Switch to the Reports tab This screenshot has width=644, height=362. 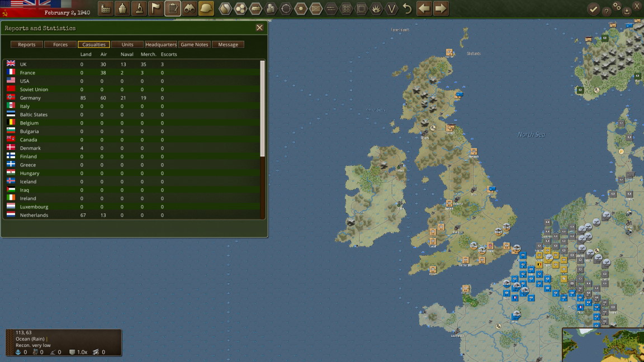[27, 44]
